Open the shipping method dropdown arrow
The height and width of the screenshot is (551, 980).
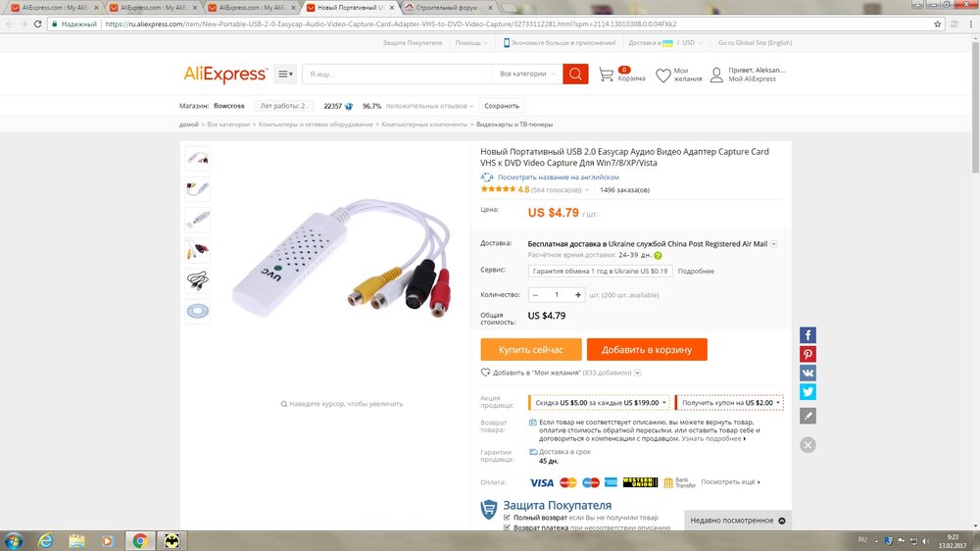click(774, 244)
